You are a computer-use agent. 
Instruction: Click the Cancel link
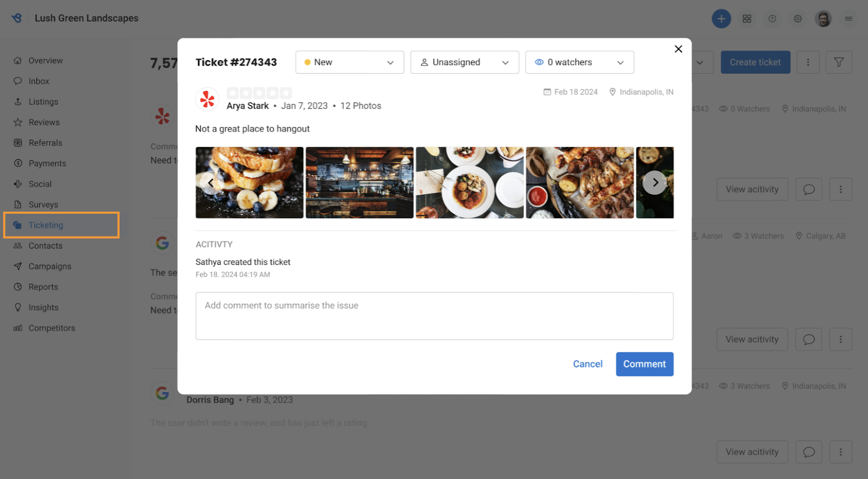click(588, 364)
